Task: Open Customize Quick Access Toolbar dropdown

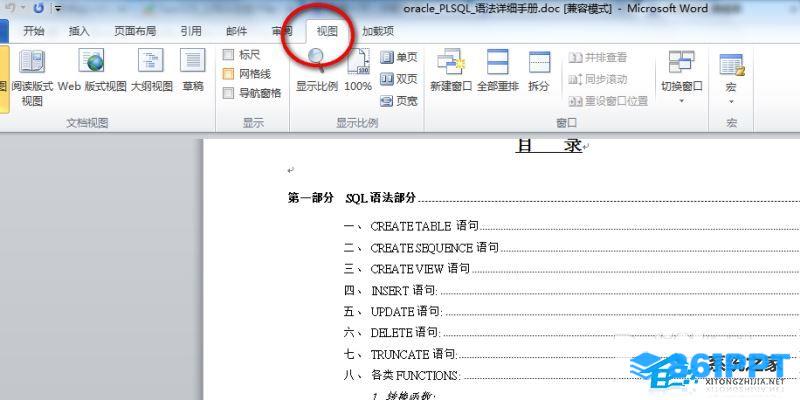Action: pyautogui.click(x=58, y=8)
